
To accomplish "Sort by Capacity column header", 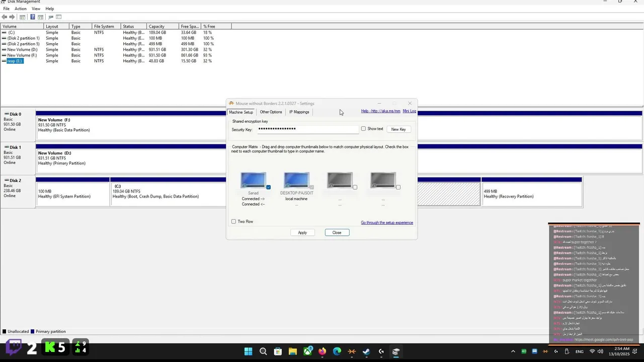I will click(x=163, y=26).
